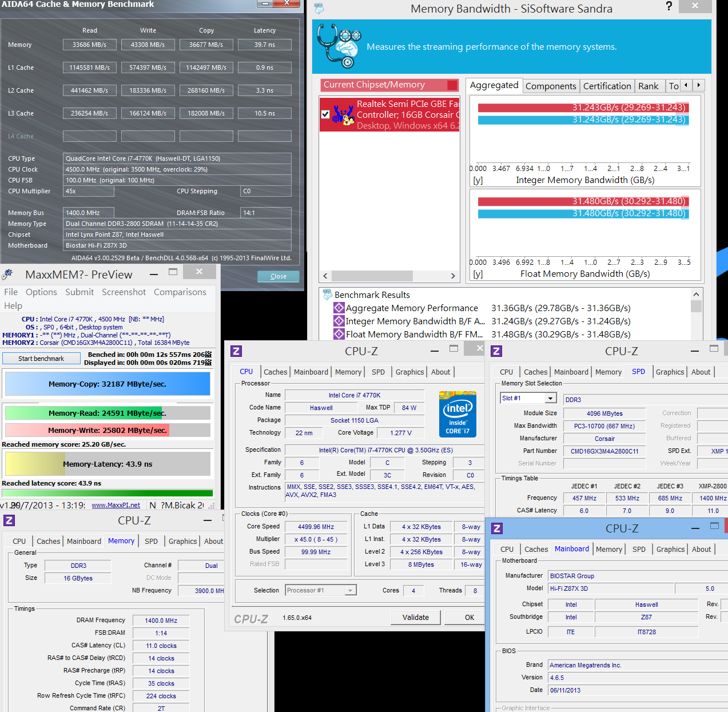This screenshot has height=712, width=728.
Task: Open the Slot #1 memory slot dropdown
Action: 528,398
